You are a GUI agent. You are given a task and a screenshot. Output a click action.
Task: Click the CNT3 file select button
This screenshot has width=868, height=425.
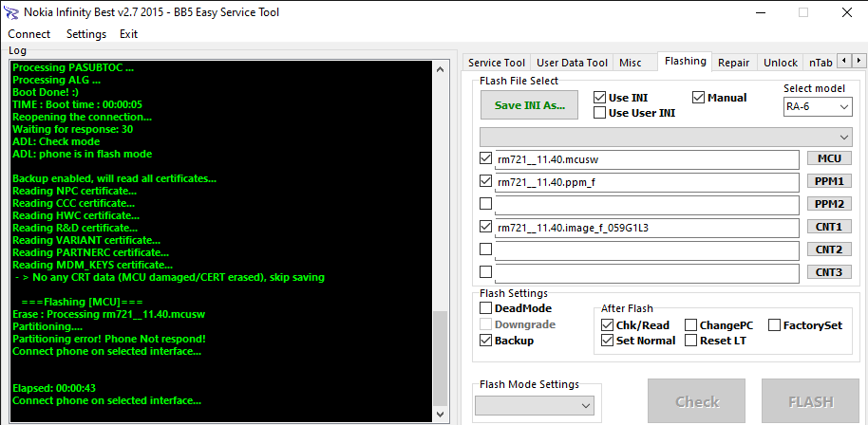(x=829, y=272)
